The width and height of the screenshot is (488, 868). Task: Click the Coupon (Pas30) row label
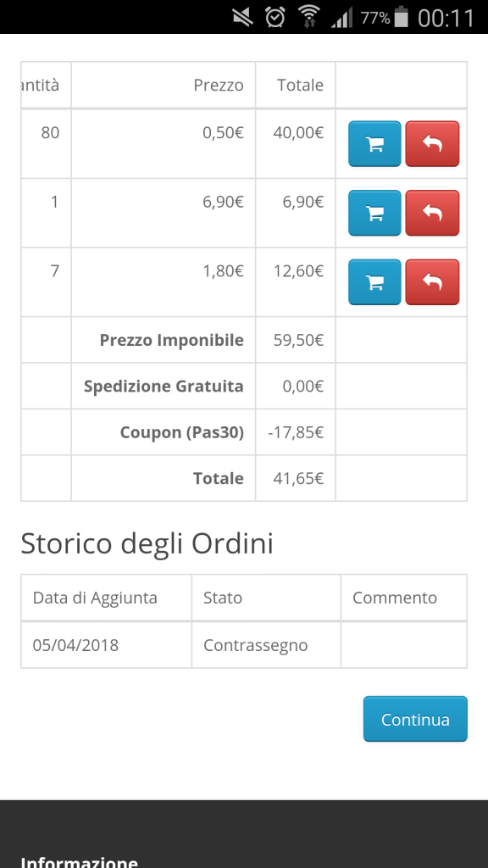point(182,432)
